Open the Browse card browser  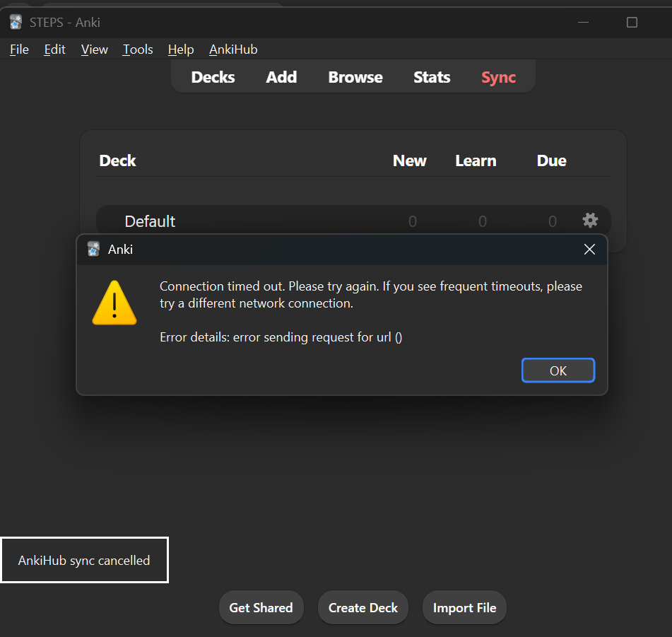355,77
